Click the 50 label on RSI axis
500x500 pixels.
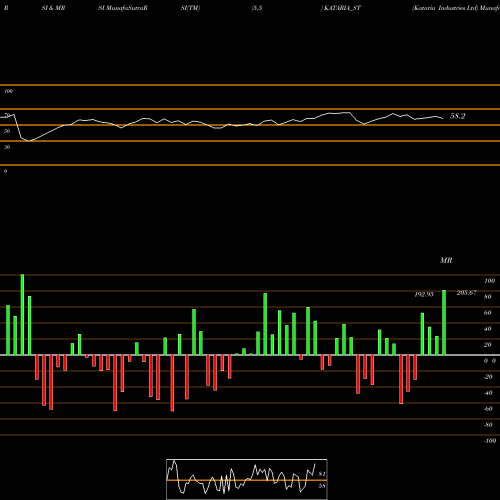pos(7,131)
